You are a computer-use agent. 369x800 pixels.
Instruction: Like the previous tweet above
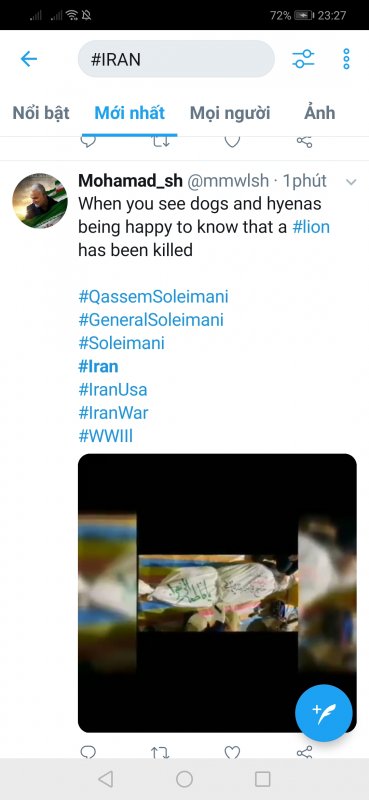tap(232, 141)
